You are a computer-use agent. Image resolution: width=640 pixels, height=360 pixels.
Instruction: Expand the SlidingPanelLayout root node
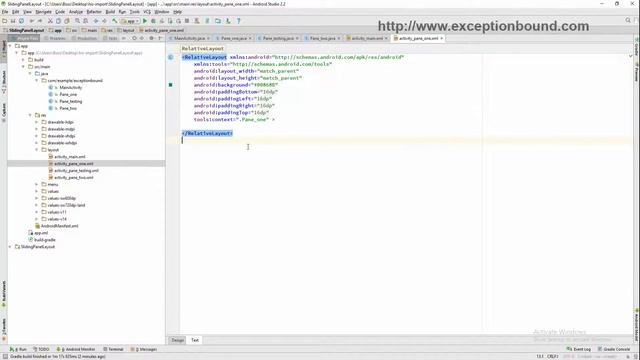point(10,247)
